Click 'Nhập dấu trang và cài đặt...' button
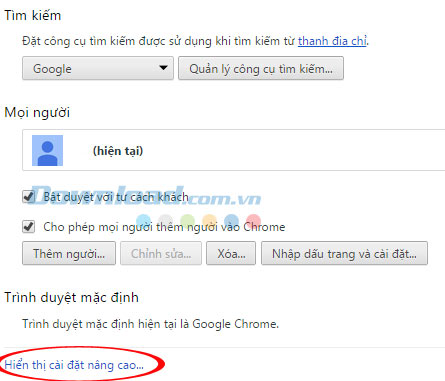 [344, 254]
